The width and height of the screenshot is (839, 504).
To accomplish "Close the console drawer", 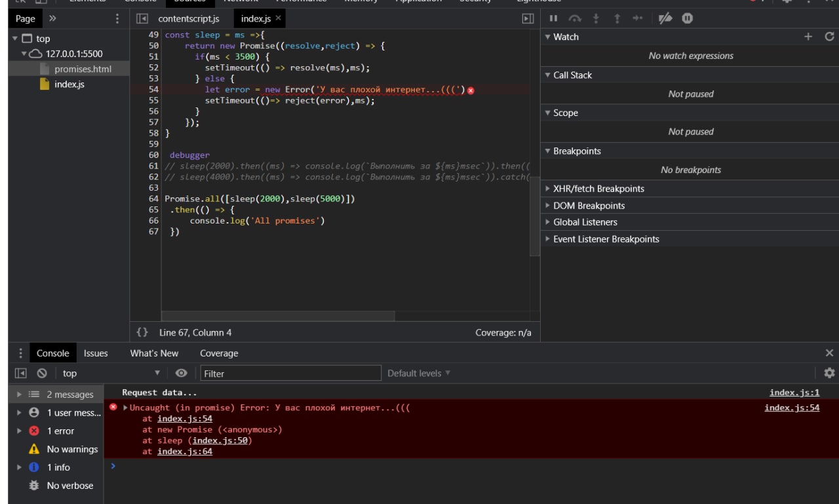I will pyautogui.click(x=829, y=353).
